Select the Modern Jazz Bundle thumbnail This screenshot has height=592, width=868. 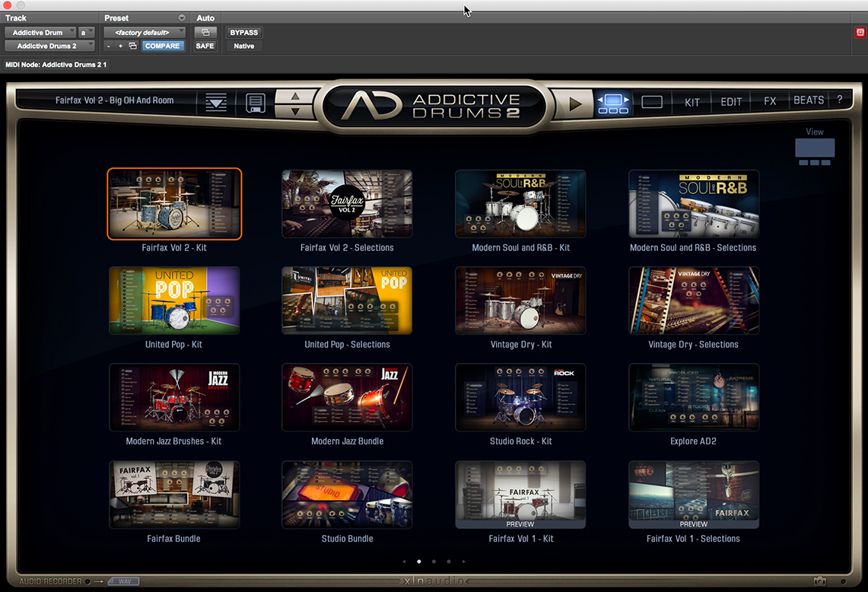pyautogui.click(x=347, y=398)
